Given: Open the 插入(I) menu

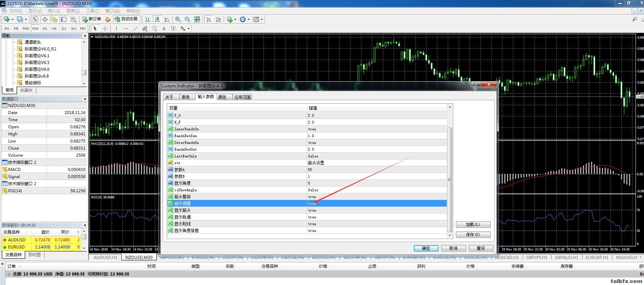Looking at the screenshot, I should click(x=54, y=11).
